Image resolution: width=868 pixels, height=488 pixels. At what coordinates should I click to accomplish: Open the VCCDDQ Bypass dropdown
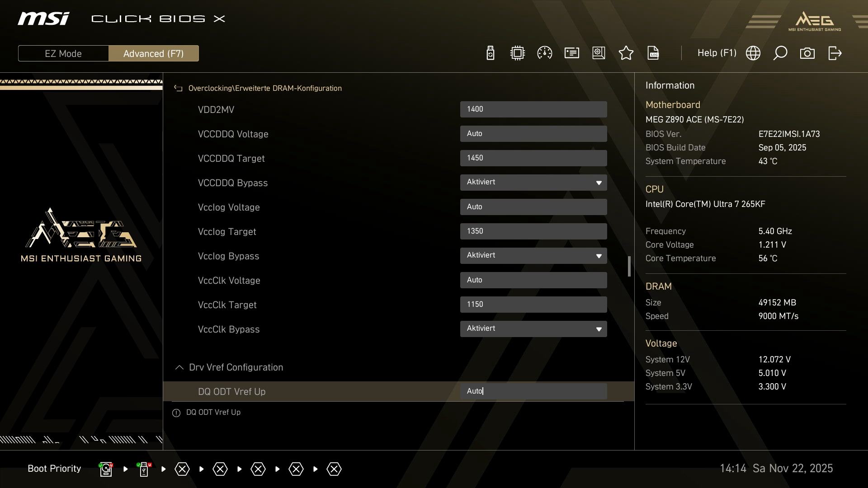(533, 183)
